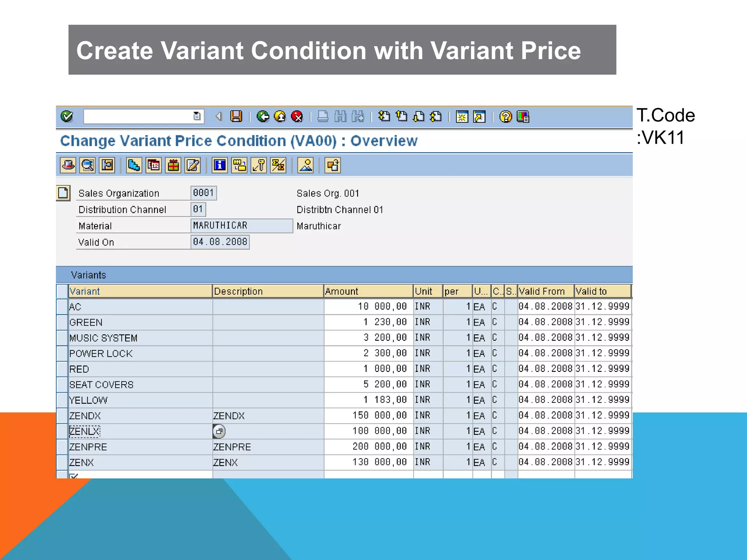The image size is (747, 560).
Task: Click the Find binoculars icon
Action: click(340, 117)
